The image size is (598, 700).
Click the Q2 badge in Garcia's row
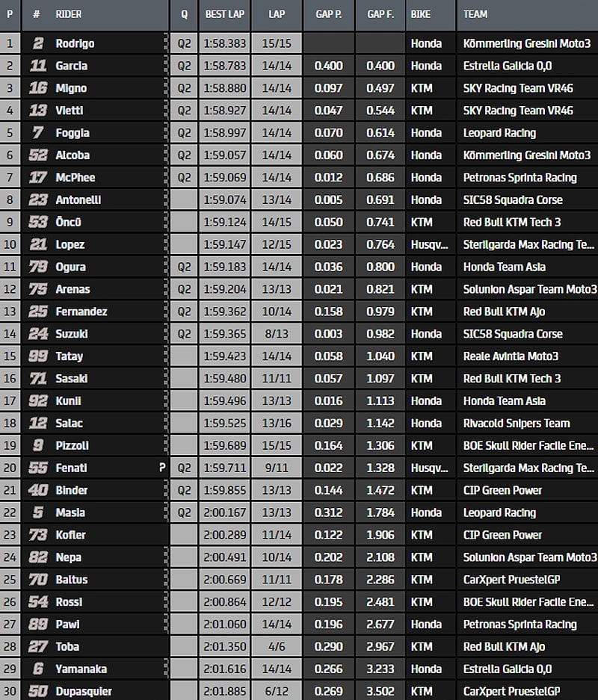[184, 66]
